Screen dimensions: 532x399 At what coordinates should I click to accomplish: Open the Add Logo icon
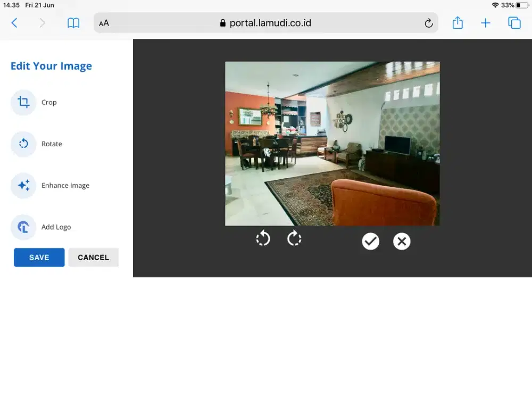(23, 227)
